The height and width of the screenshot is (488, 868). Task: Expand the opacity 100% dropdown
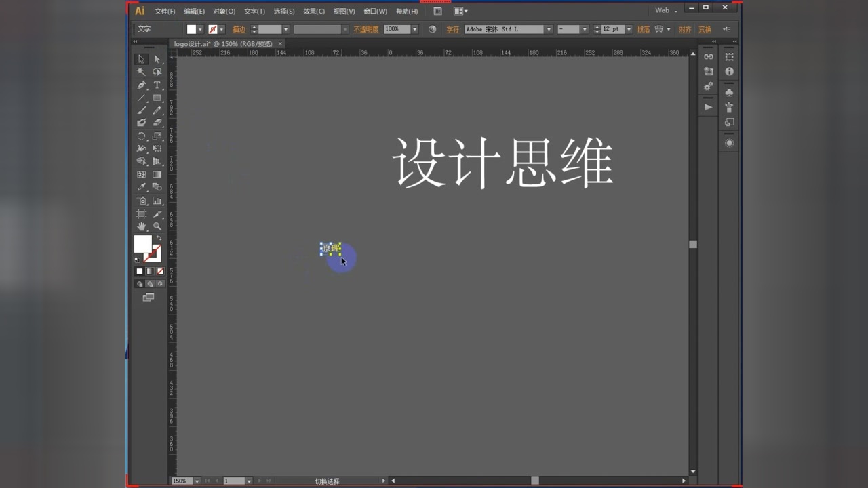(414, 29)
